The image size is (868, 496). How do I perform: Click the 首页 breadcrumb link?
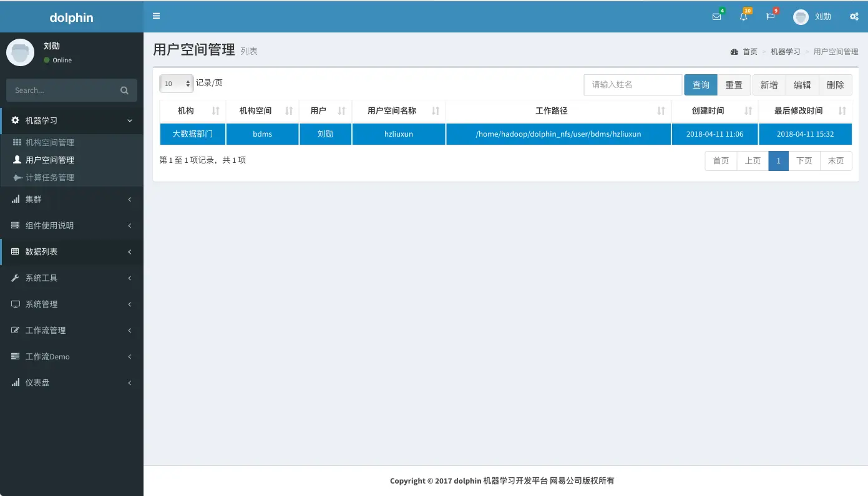pos(749,52)
